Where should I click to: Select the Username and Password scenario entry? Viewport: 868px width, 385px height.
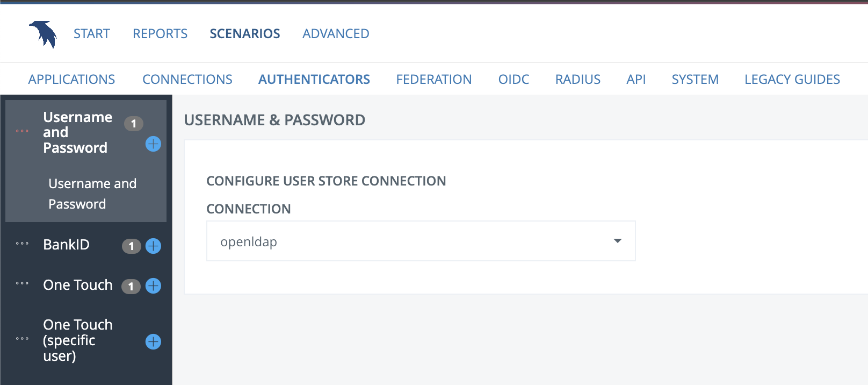[x=92, y=194]
